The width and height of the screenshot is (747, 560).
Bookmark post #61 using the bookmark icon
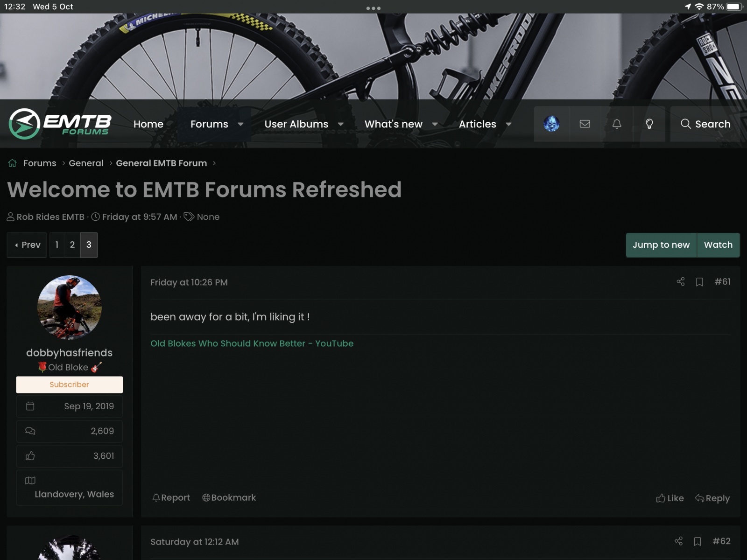(699, 282)
